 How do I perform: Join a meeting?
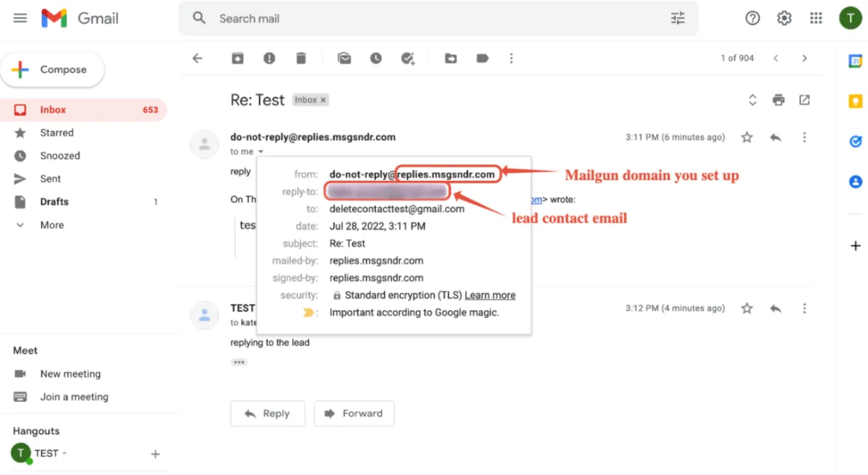coord(74,397)
